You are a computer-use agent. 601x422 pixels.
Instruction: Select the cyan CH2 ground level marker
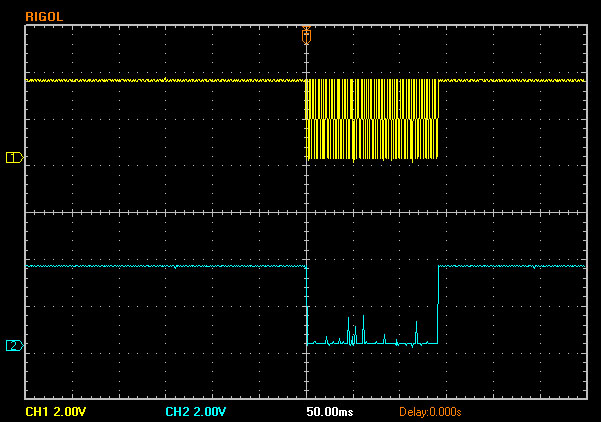(x=14, y=345)
